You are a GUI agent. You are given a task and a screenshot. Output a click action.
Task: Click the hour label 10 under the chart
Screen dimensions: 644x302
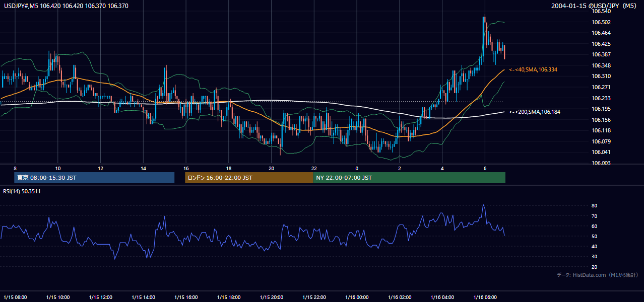pyautogui.click(x=58, y=168)
